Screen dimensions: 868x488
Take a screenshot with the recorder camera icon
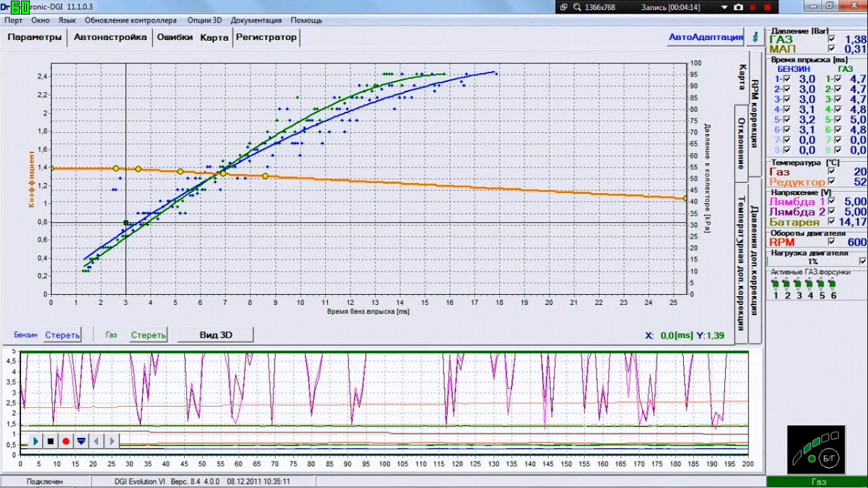coord(738,7)
